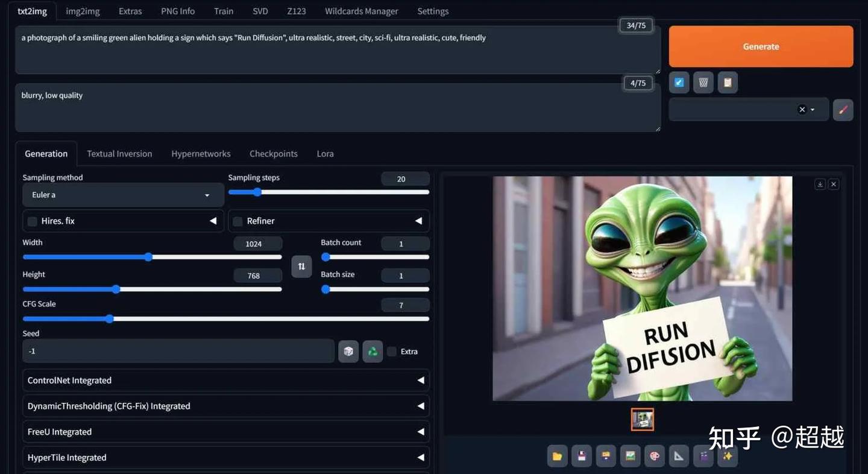Open the Sampling method dropdown showing Euler a
This screenshot has width=868, height=474.
tap(123, 195)
